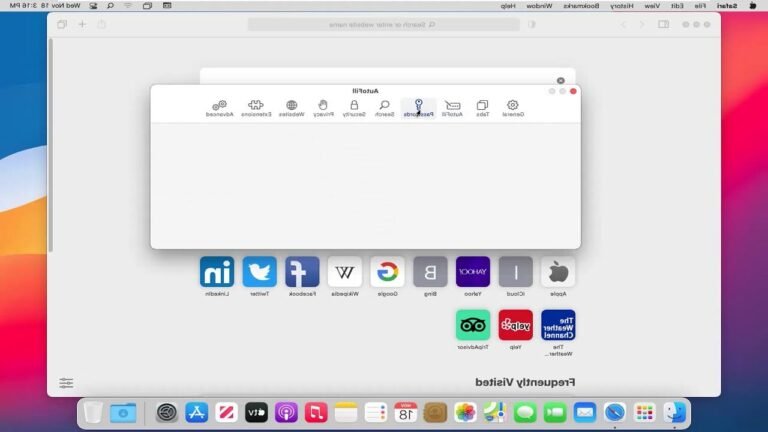This screenshot has height=432, width=768.
Task: Open the Security preferences tab
Action: (x=354, y=108)
